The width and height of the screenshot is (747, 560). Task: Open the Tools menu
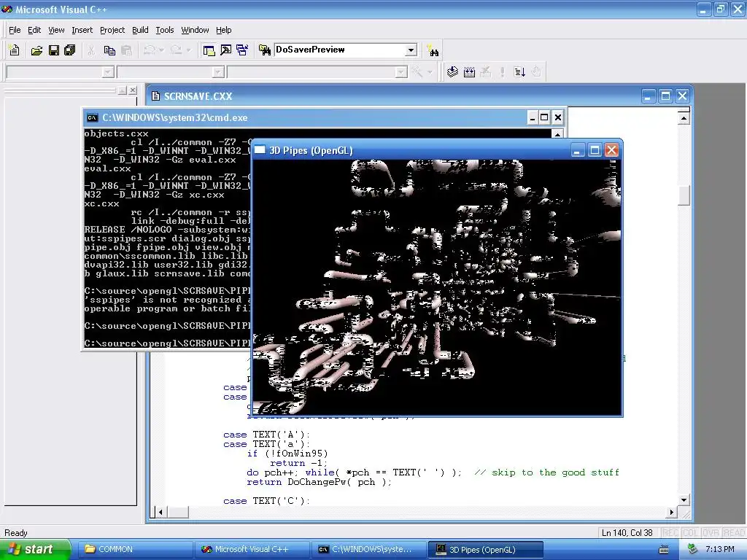pos(165,30)
